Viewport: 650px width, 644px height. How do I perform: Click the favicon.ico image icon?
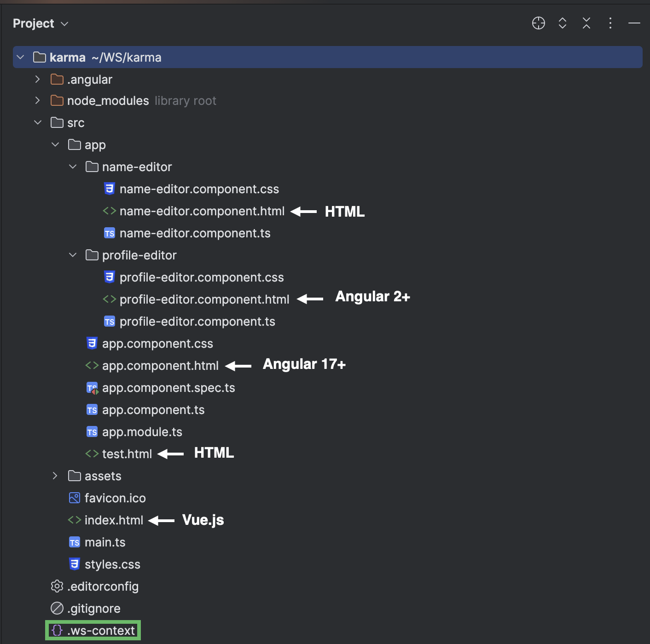[x=74, y=498]
